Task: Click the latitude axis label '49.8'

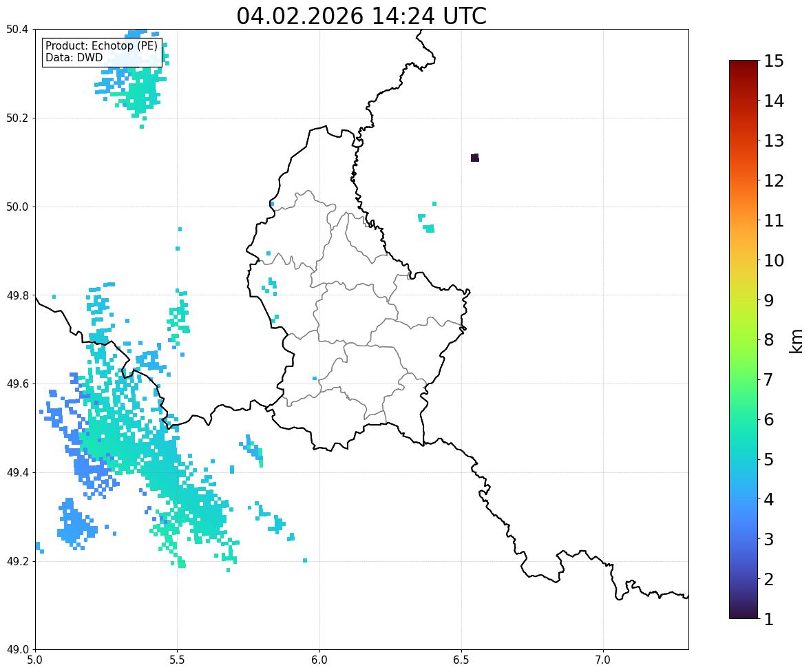Action: point(17,295)
